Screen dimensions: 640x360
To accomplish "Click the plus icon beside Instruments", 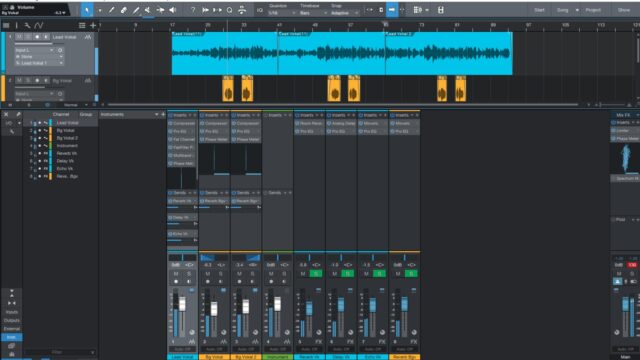I will [x=163, y=114].
